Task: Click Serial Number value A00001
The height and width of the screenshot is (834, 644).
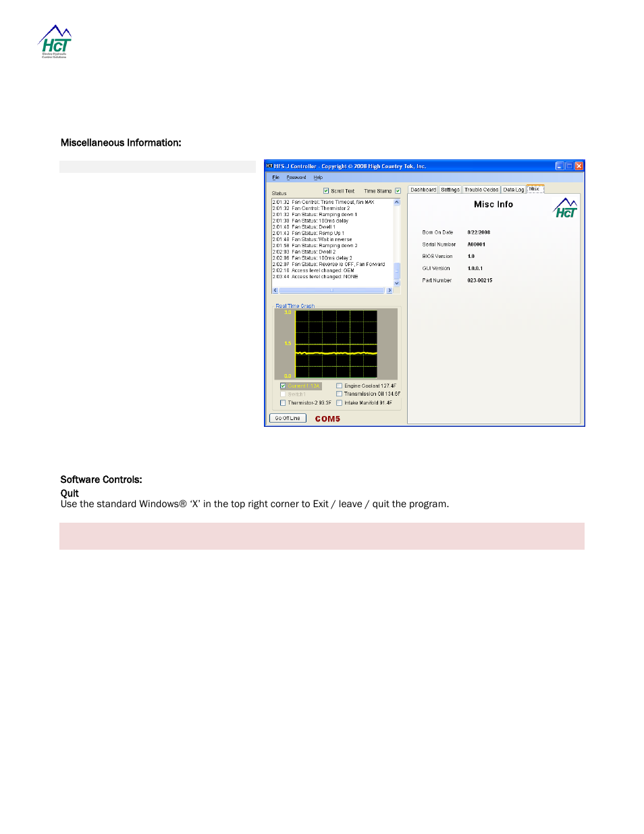Action: coord(477,244)
